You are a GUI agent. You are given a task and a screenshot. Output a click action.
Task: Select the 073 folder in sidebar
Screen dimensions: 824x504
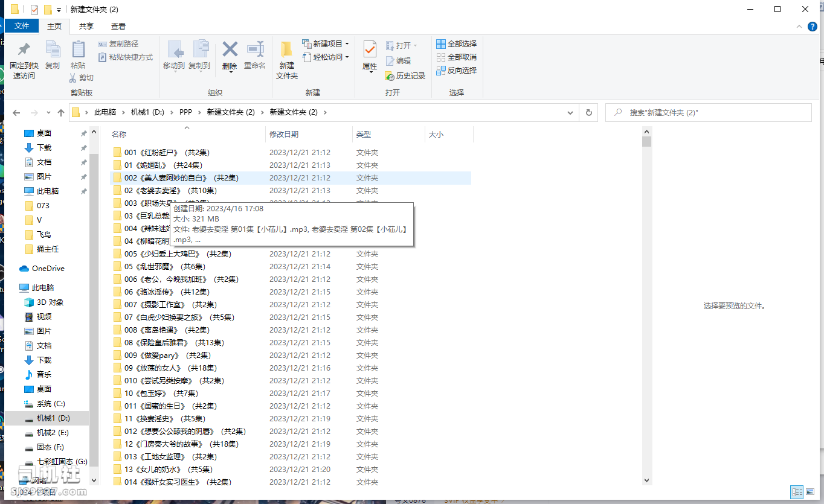pyautogui.click(x=37, y=206)
